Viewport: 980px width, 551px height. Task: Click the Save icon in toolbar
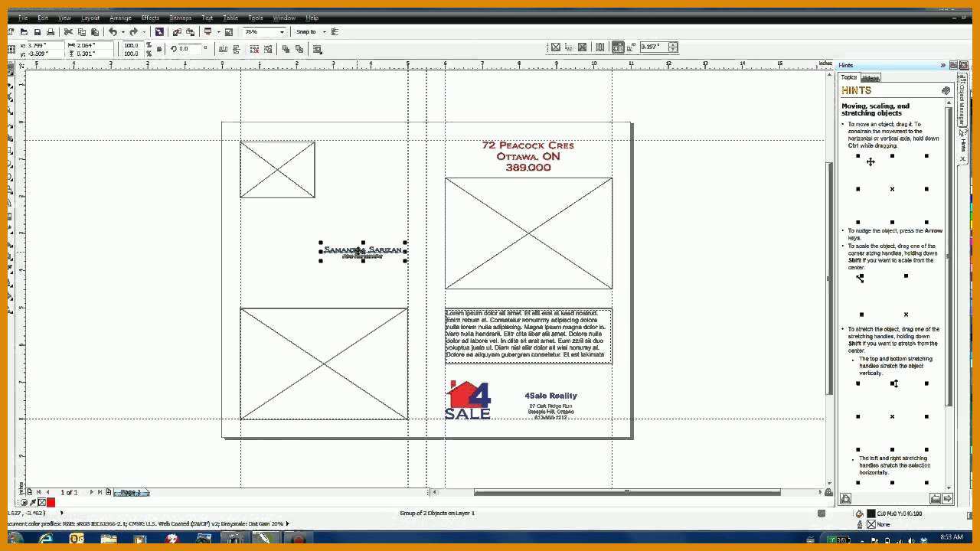click(x=37, y=32)
